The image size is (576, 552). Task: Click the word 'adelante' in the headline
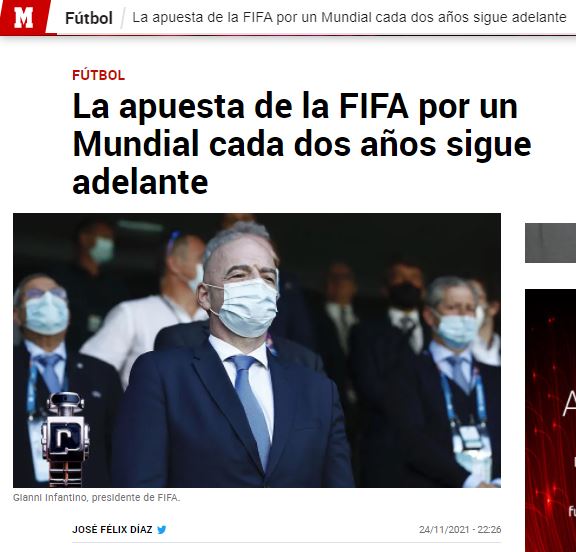(140, 182)
